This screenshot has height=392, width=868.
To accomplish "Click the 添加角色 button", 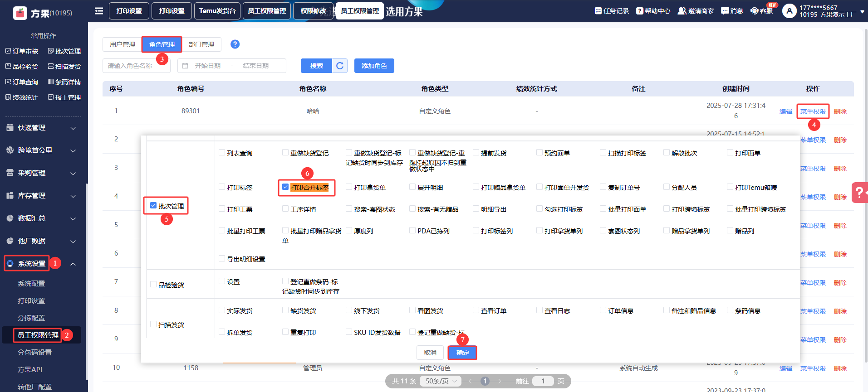I will 374,66.
